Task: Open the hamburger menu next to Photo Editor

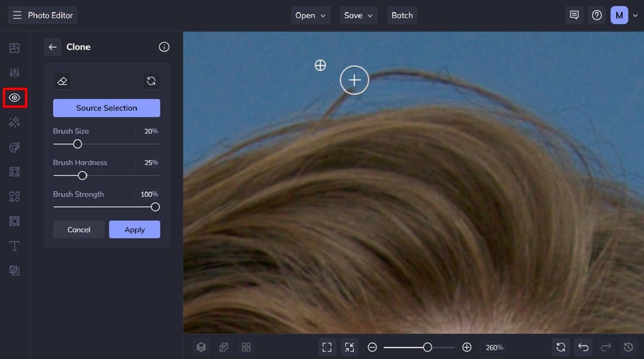Action: (x=17, y=15)
